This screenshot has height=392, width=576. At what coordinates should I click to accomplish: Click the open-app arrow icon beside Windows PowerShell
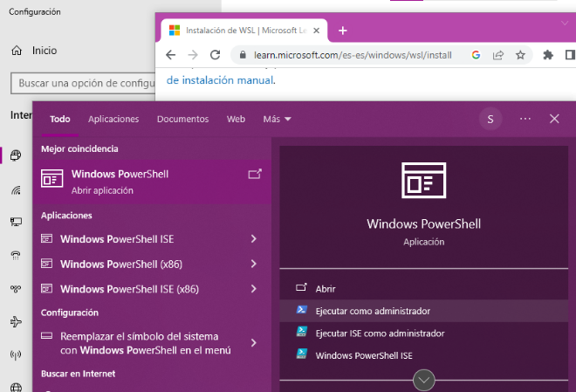click(255, 174)
